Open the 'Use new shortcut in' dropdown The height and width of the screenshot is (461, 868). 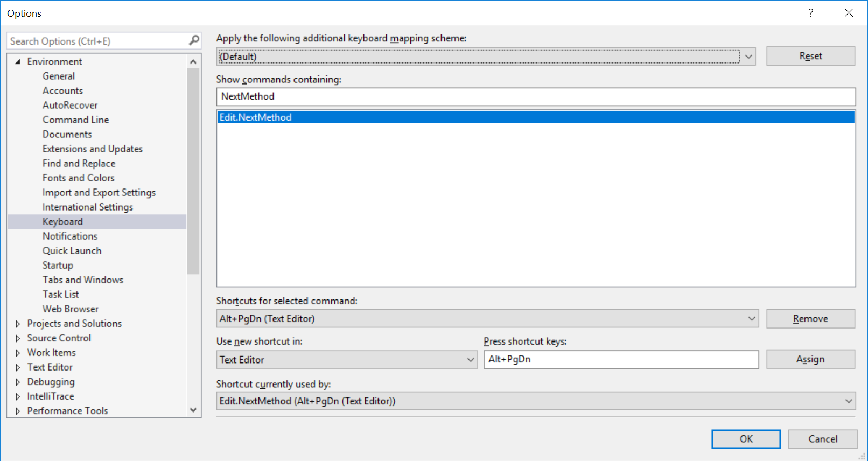pos(470,360)
